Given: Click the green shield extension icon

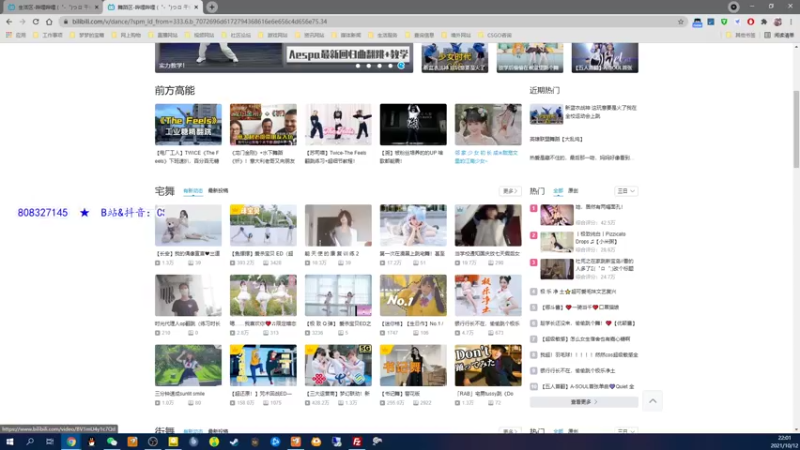Looking at the screenshot, I should pyautogui.click(x=724, y=22).
